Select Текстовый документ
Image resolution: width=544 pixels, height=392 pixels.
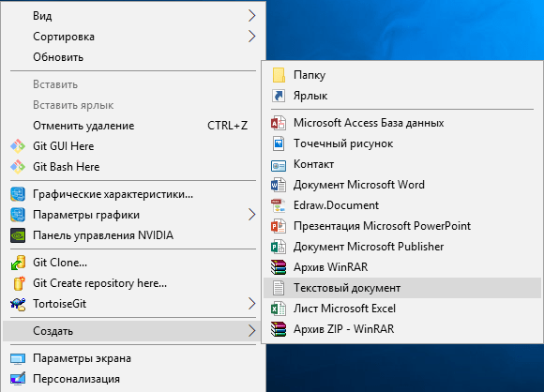tap(402, 288)
